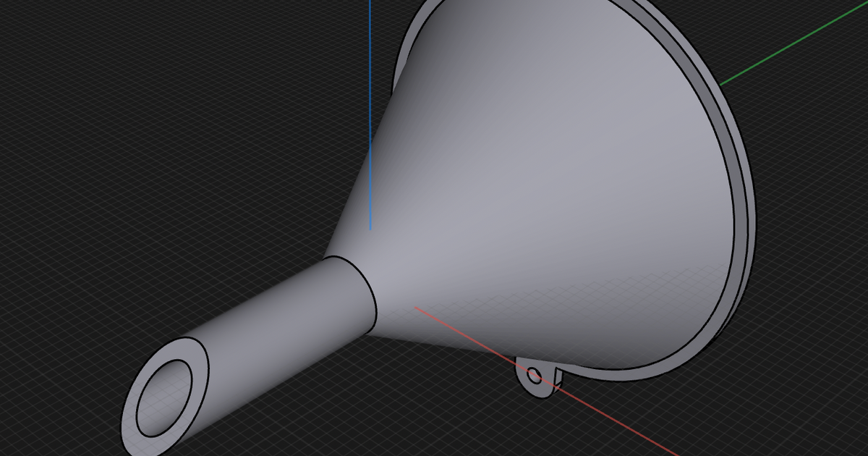Click the inner opening of the spout
This screenshot has width=868, height=456.
[163, 398]
